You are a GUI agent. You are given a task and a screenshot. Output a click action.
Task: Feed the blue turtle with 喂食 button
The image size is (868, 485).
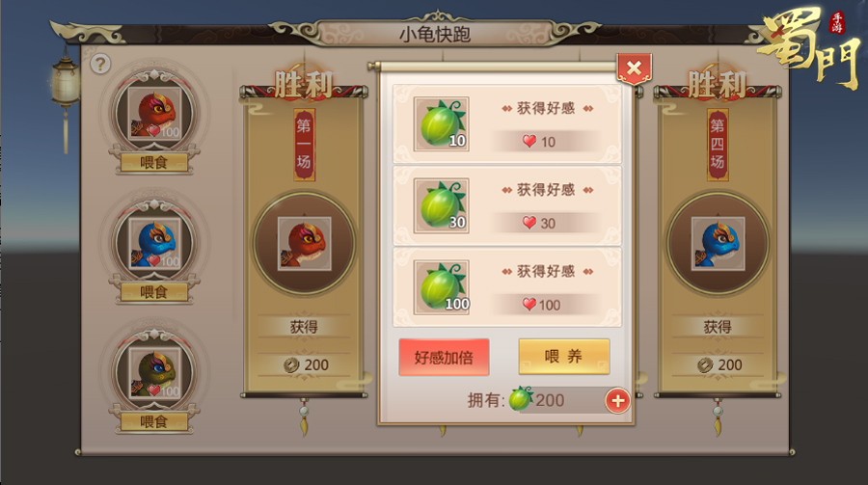(x=154, y=292)
